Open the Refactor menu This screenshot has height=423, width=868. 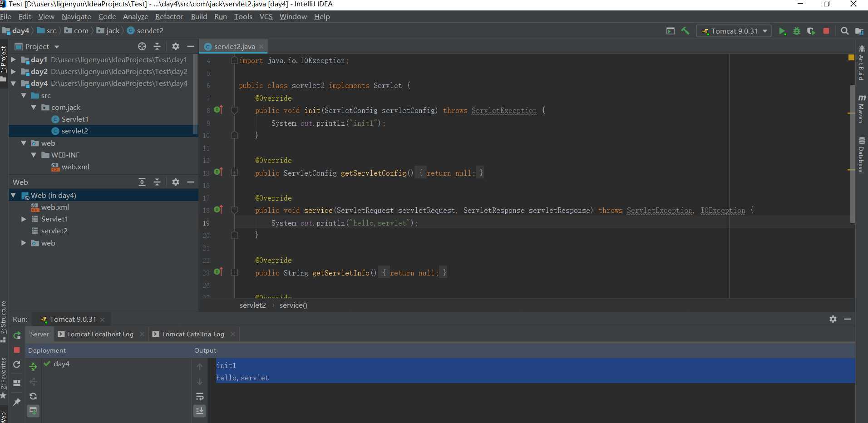click(x=169, y=17)
